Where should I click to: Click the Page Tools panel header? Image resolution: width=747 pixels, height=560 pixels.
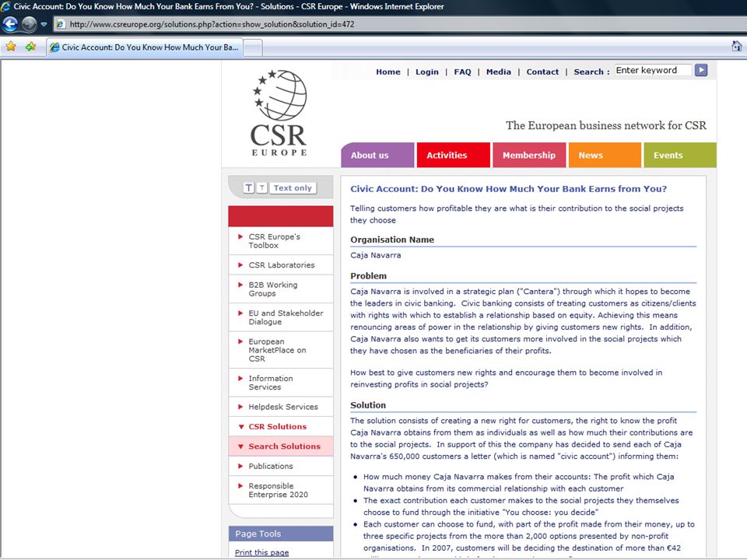click(281, 534)
